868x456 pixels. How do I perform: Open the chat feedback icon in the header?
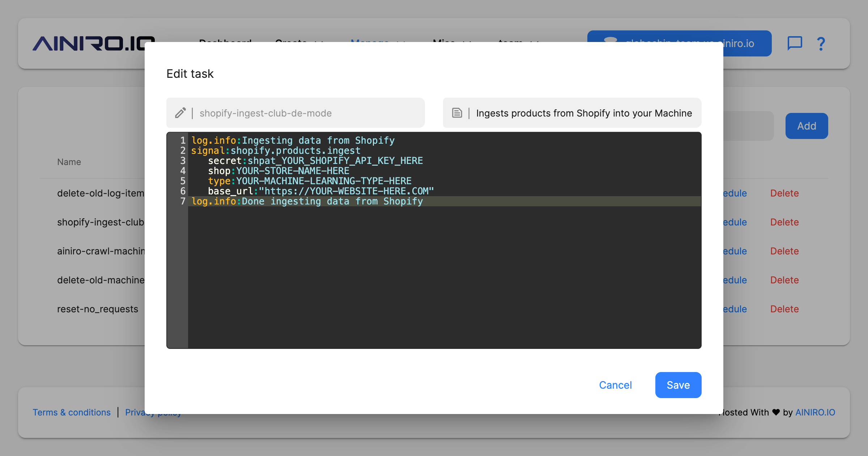point(795,43)
